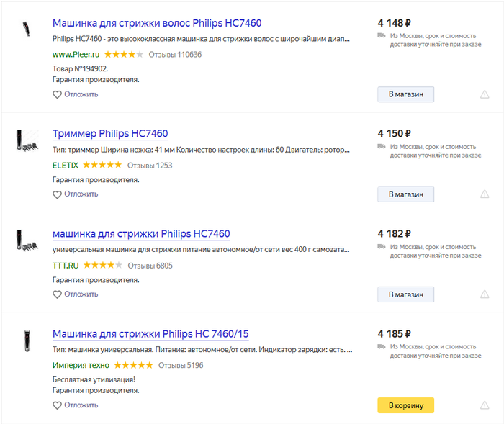Open www.Pleer.ru reviews link 'Отзывы 110636'

coord(175,54)
